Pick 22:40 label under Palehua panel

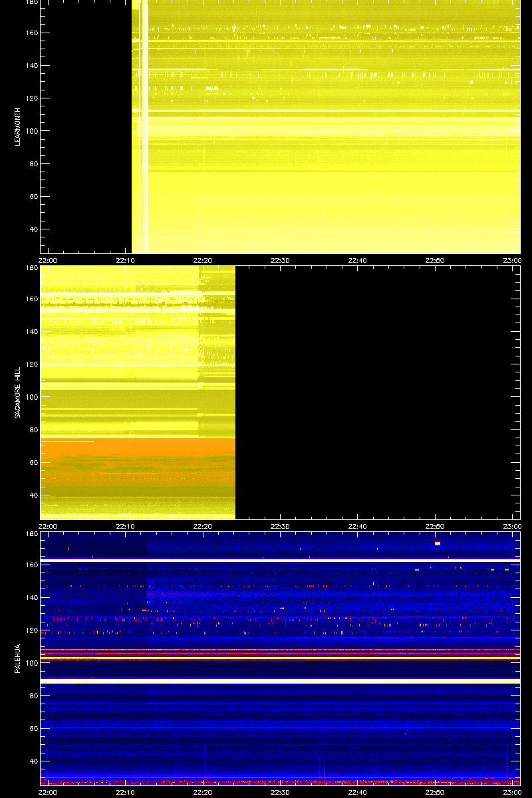(357, 791)
